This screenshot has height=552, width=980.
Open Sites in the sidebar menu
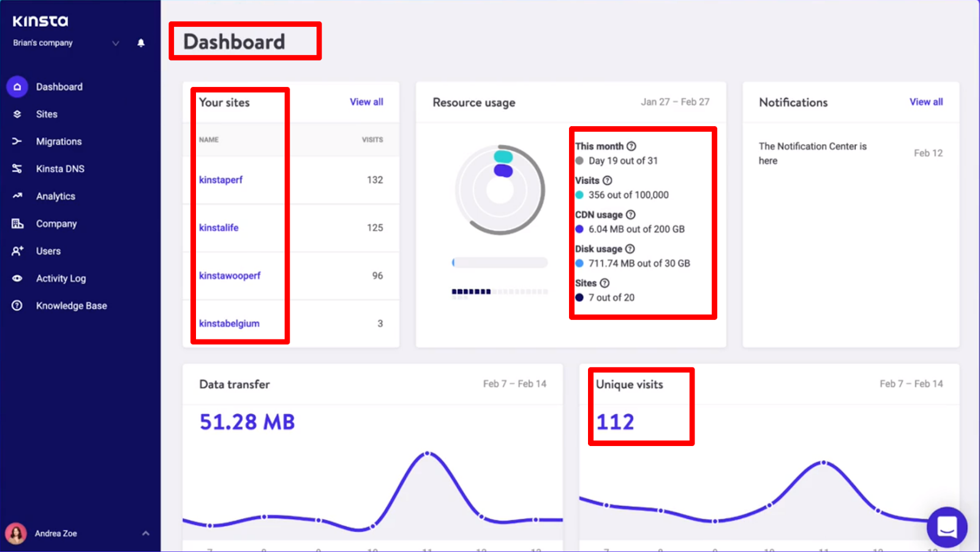47,114
